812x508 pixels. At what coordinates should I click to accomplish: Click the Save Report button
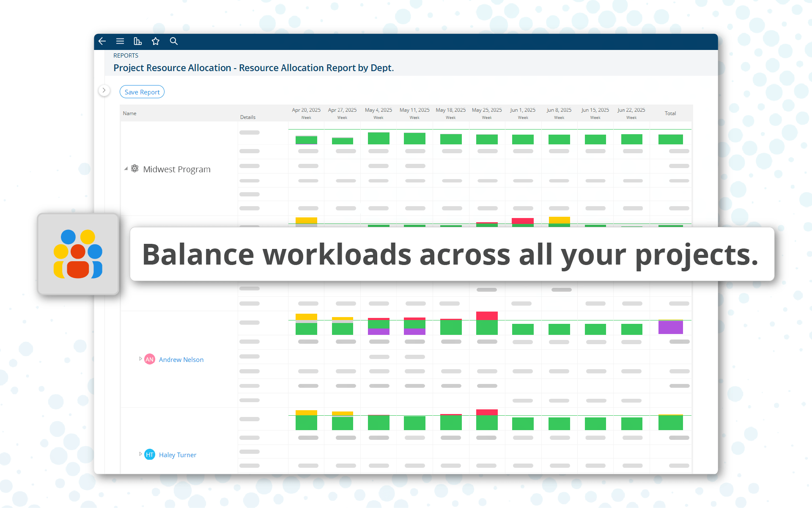pyautogui.click(x=142, y=92)
